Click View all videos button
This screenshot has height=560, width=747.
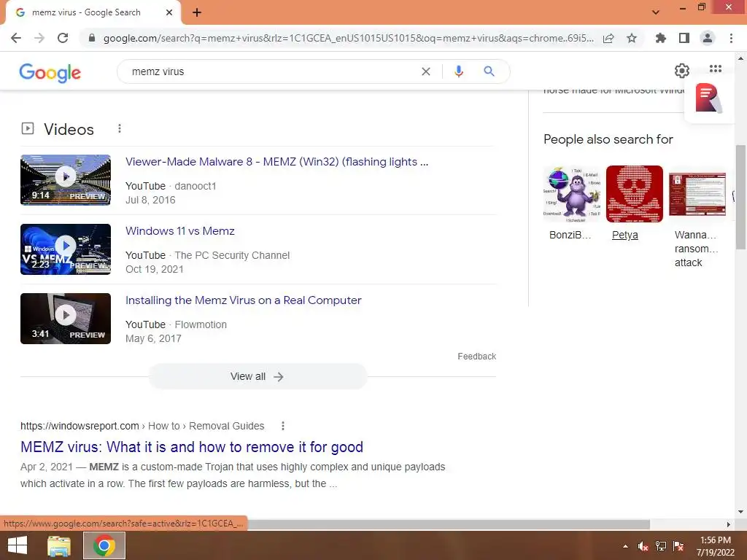point(258,377)
